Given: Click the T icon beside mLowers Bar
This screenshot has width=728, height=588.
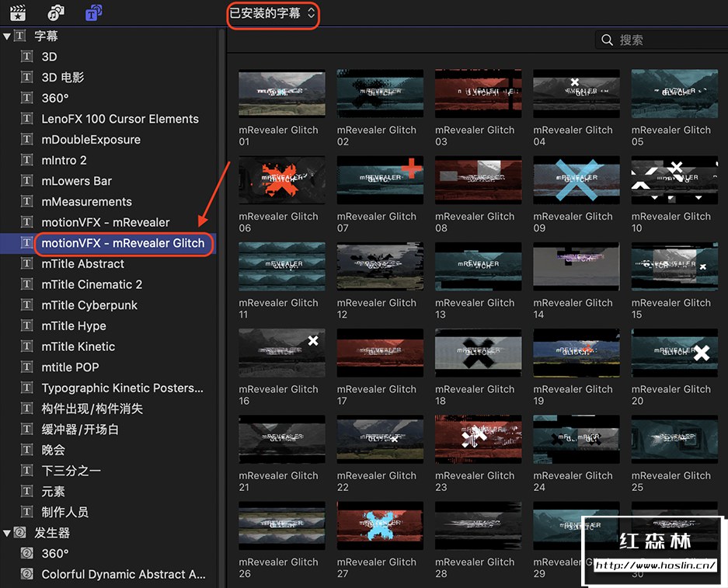Looking at the screenshot, I should tap(27, 180).
